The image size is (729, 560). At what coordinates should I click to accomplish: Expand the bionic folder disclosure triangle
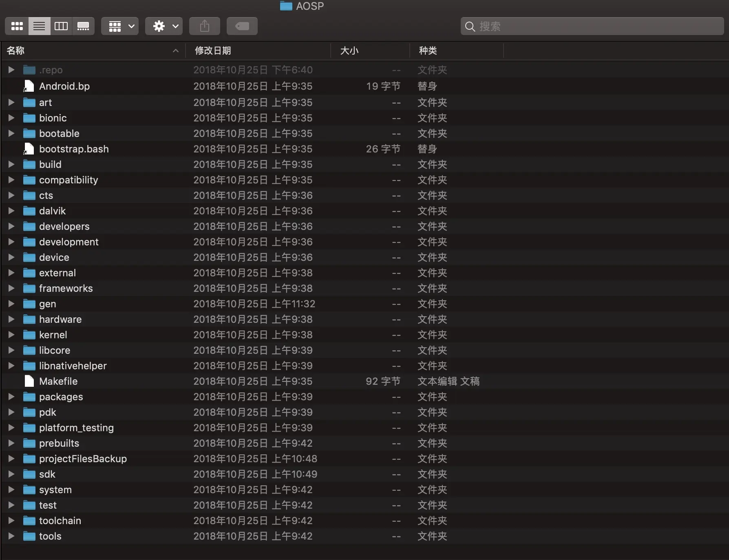pyautogui.click(x=11, y=118)
